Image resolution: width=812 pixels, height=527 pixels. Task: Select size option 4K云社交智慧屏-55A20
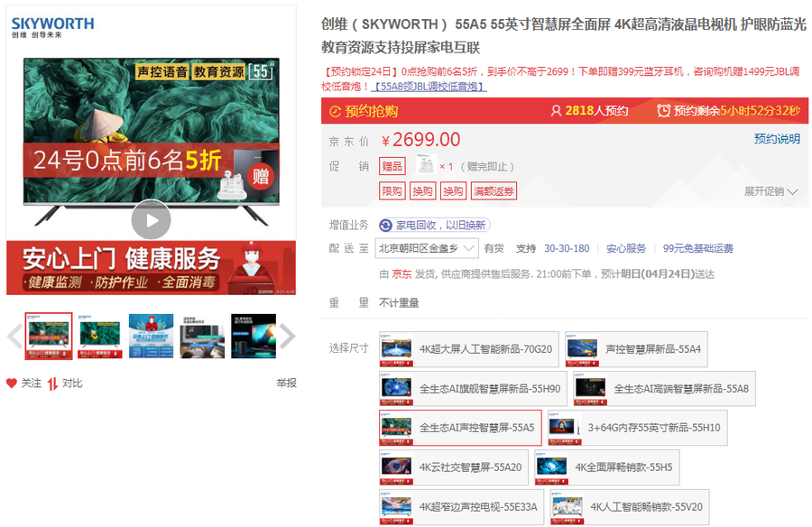coord(453,467)
